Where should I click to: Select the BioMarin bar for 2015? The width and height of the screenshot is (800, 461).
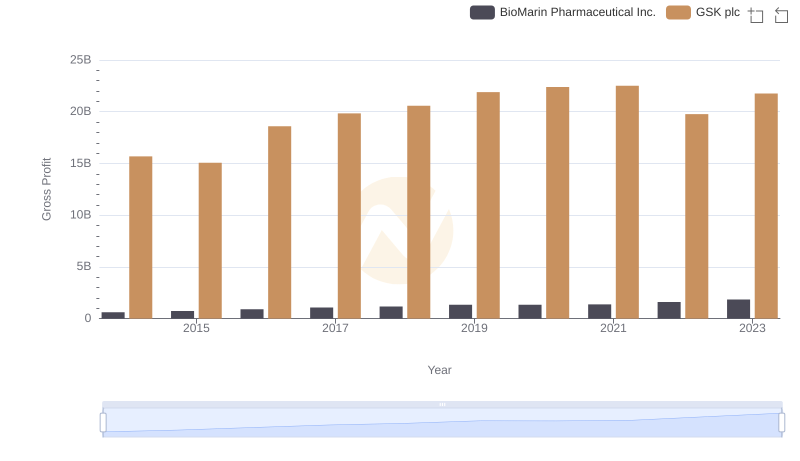[182, 315]
